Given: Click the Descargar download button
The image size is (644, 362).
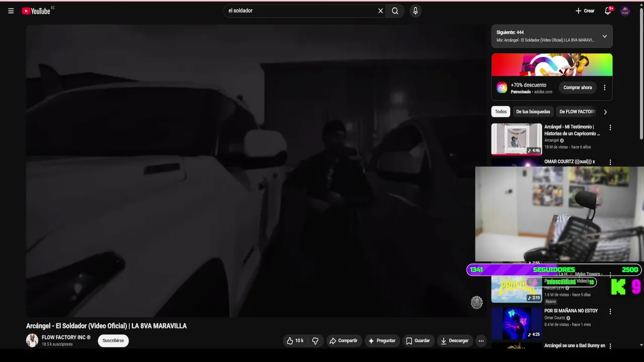Looking at the screenshot, I should (455, 341).
